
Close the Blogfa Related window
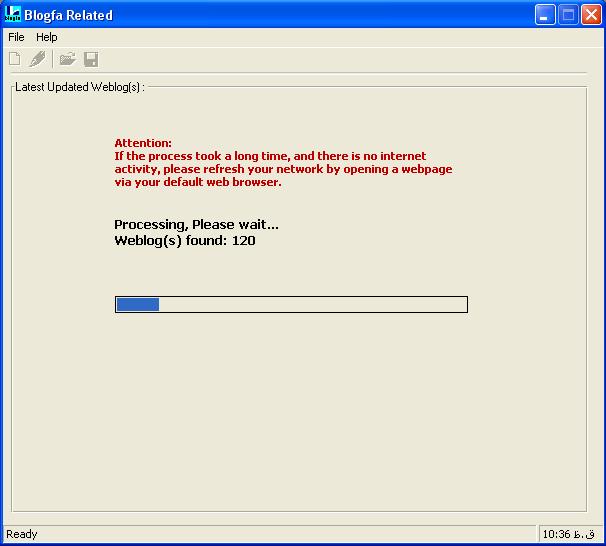591,15
